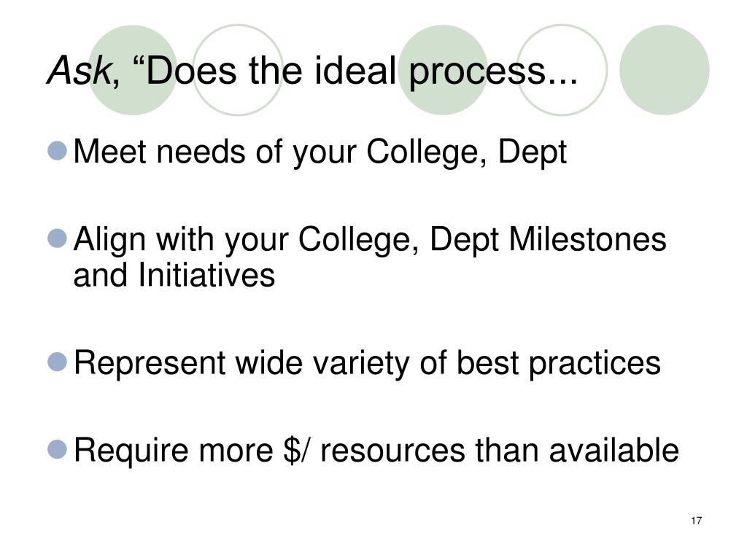Click the word 'Milestones' in second bullet
Viewport: 747px width, 560px height.
588,238
